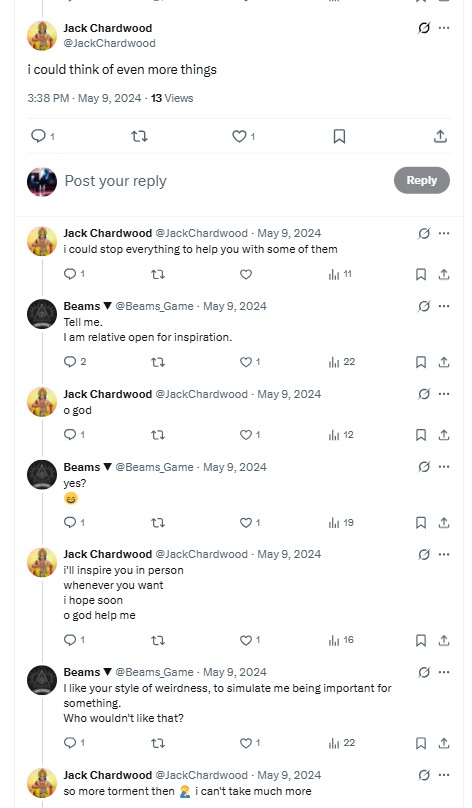472x808 pixels.
Task: Open Jack Chardwood's avatar on main post
Action: coord(42,36)
